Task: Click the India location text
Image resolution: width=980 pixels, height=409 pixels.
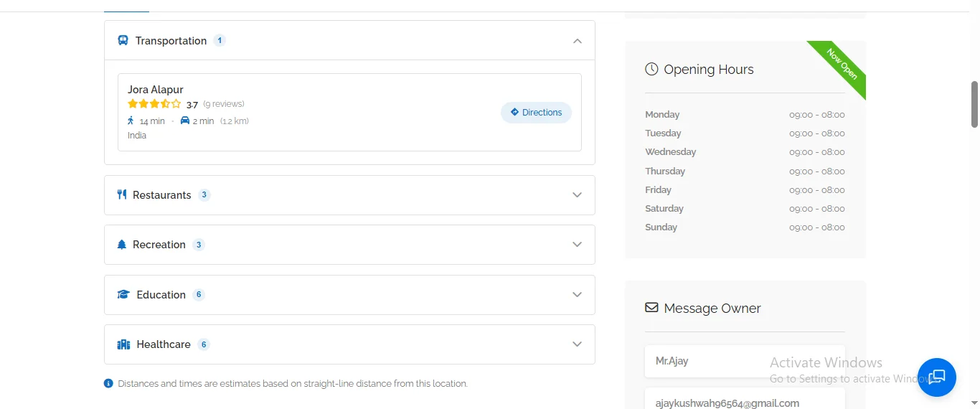Action: point(137,136)
